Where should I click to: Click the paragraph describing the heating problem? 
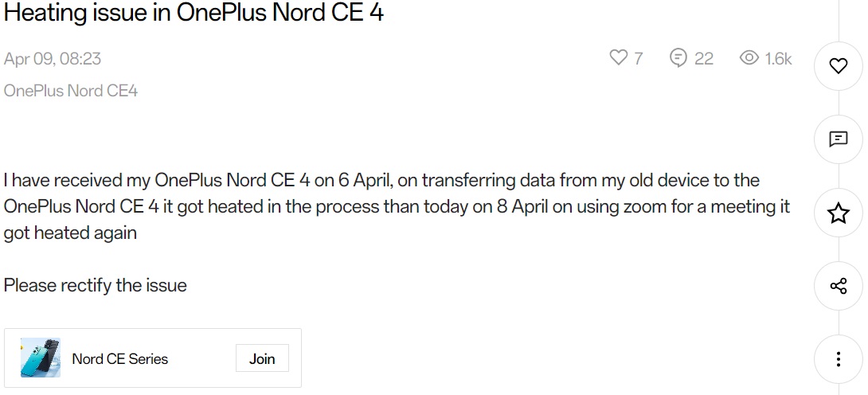(397, 206)
